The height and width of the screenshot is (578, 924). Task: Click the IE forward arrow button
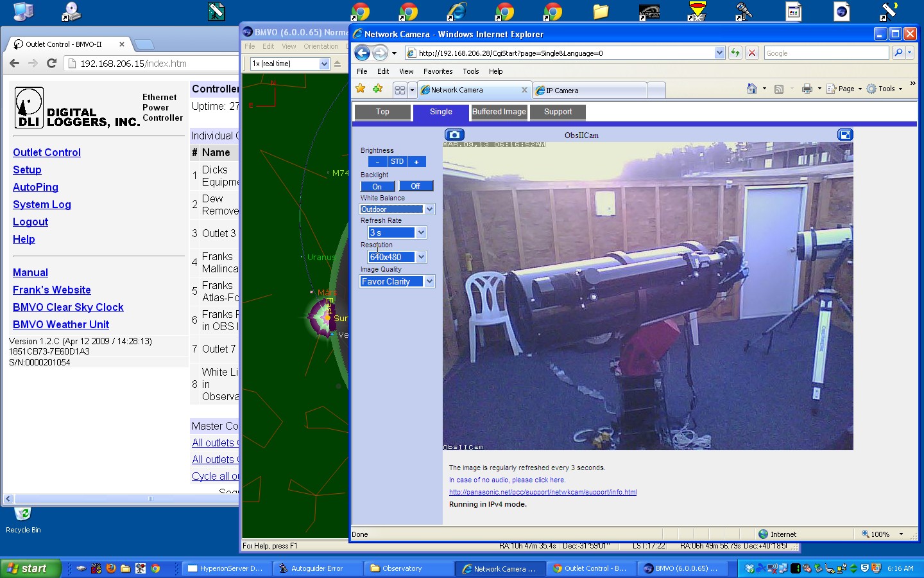click(x=380, y=53)
